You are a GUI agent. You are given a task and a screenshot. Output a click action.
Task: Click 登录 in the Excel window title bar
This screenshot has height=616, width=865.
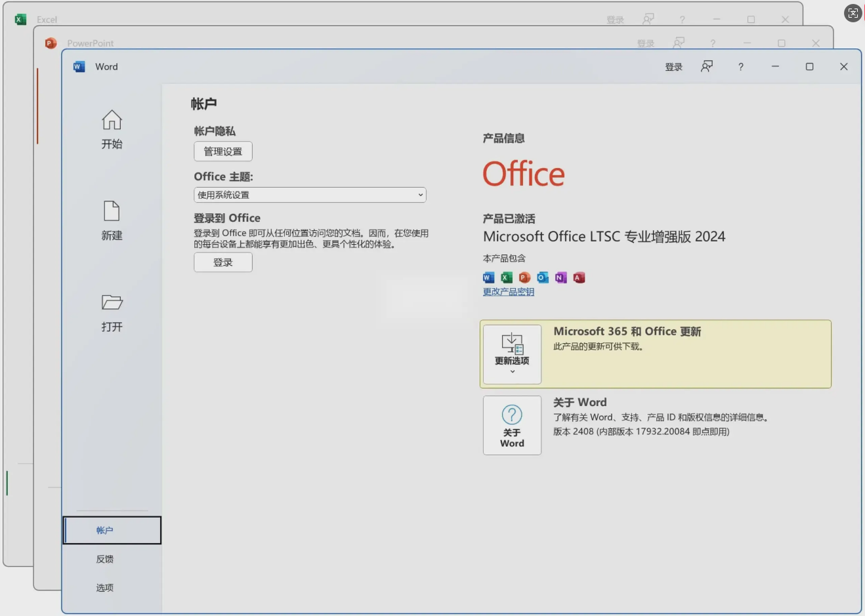(x=616, y=20)
